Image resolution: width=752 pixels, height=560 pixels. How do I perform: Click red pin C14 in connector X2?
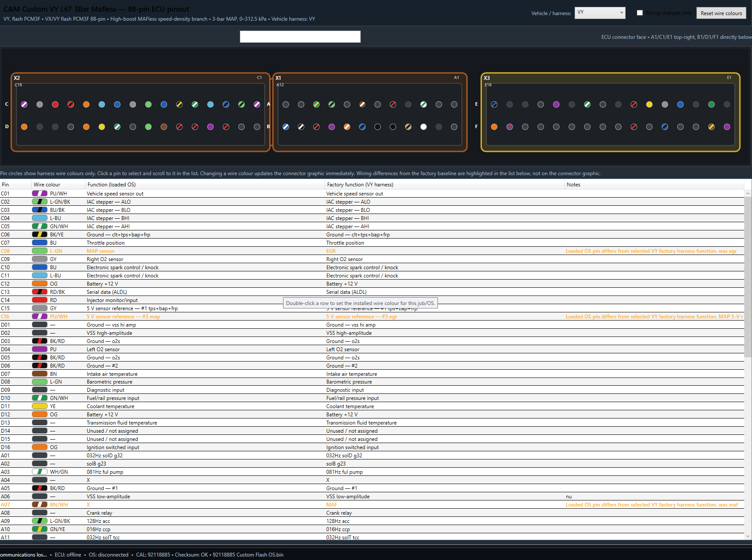55,104
